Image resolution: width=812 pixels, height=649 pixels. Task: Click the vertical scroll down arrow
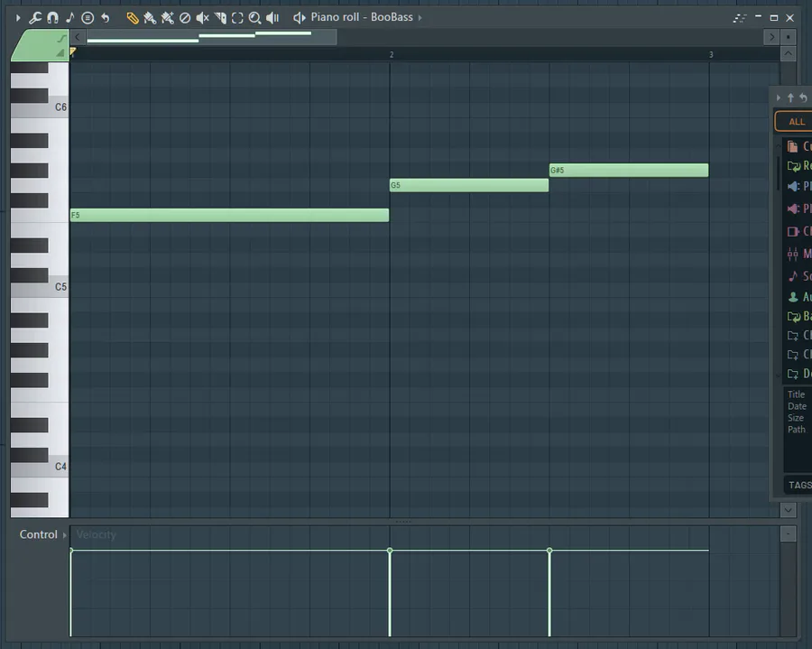788,510
